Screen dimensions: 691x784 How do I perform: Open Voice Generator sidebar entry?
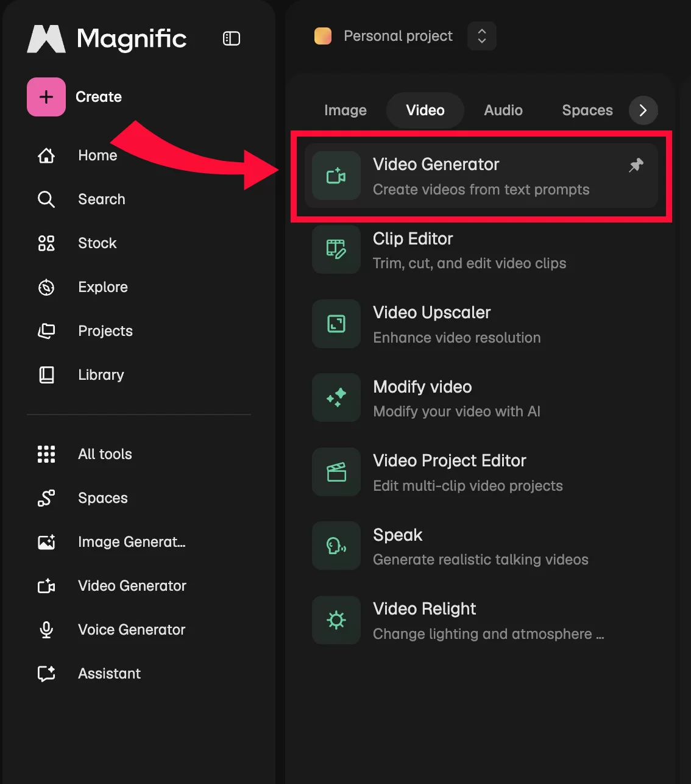tap(132, 630)
